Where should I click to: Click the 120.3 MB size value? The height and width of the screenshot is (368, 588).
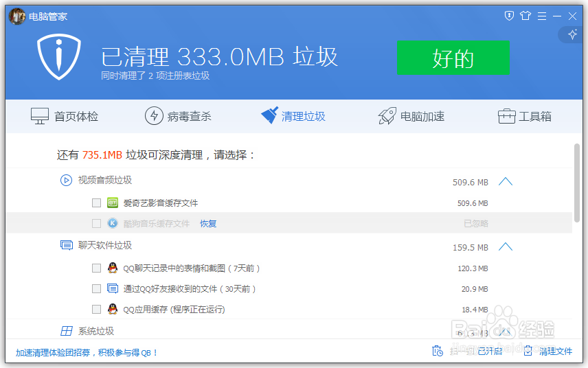473,268
